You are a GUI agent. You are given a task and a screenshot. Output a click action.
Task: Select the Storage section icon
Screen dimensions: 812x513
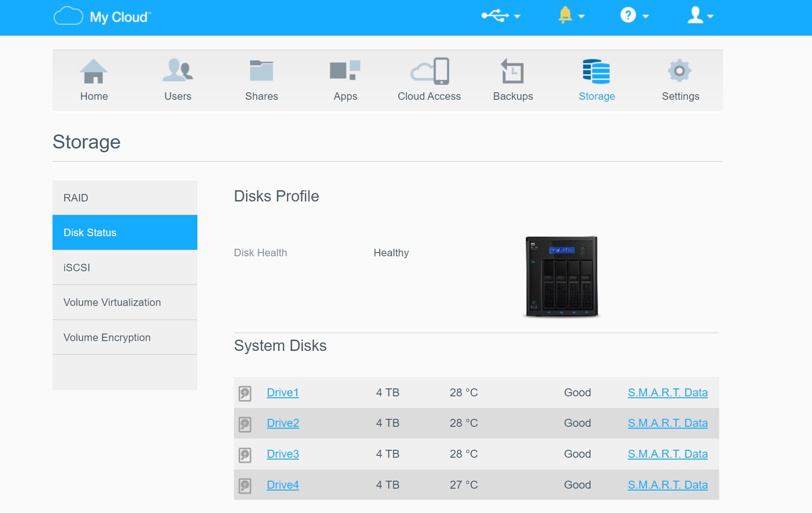596,72
